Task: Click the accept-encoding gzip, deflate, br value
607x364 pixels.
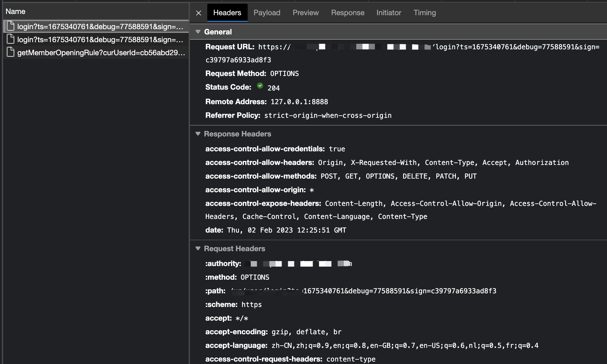Action: point(307,332)
